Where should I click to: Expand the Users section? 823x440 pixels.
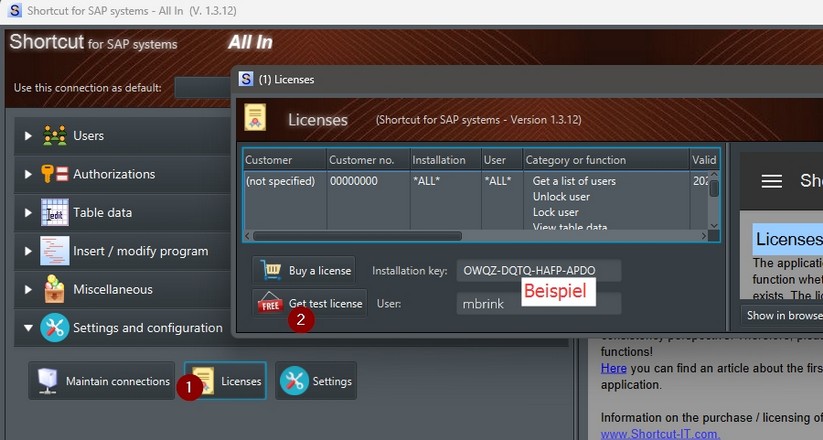coord(28,136)
